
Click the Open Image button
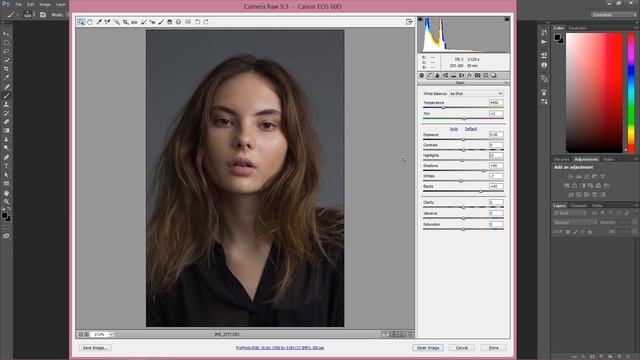(x=428, y=348)
